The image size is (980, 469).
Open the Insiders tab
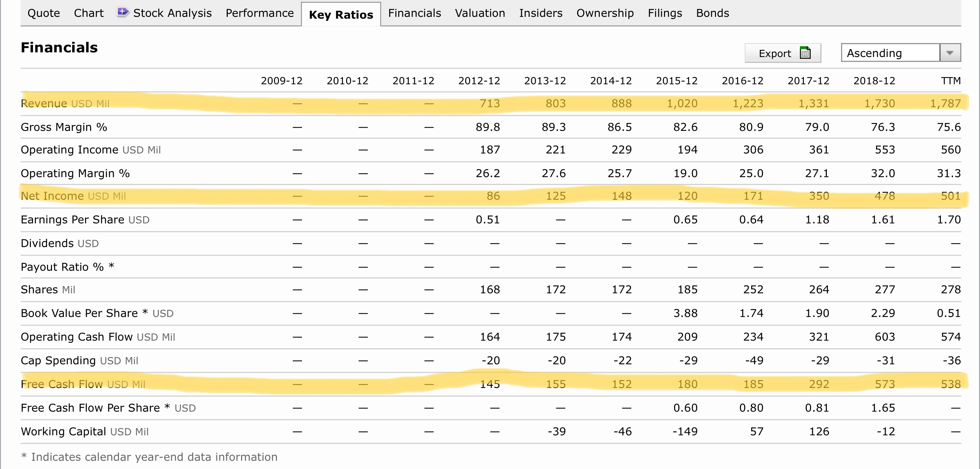541,13
